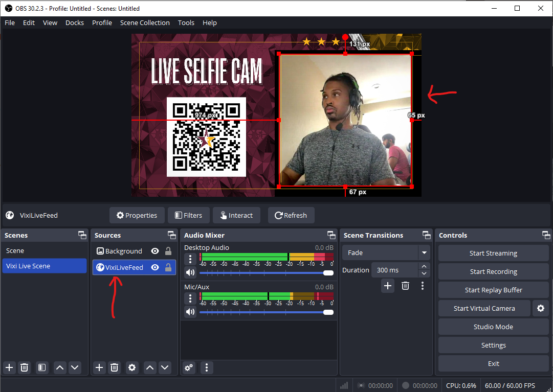
Task: Remove selected scene with trash icon
Action: 24,367
